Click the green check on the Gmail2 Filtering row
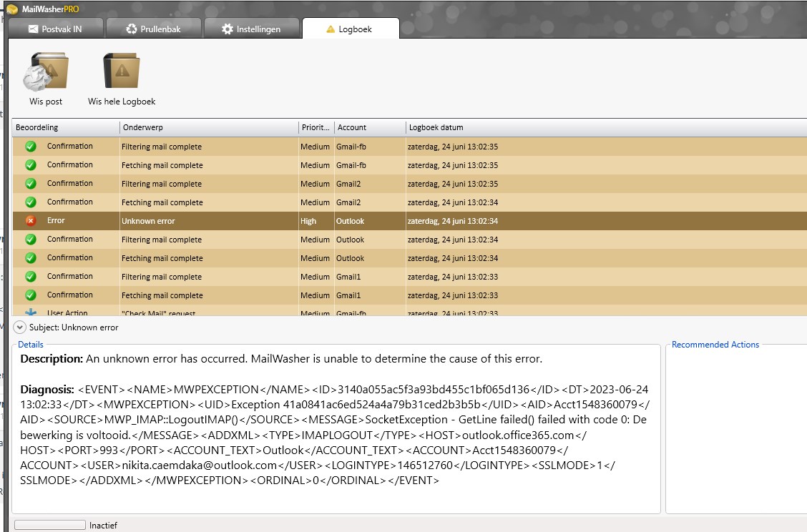Image resolution: width=807 pixels, height=532 pixels. (31, 183)
